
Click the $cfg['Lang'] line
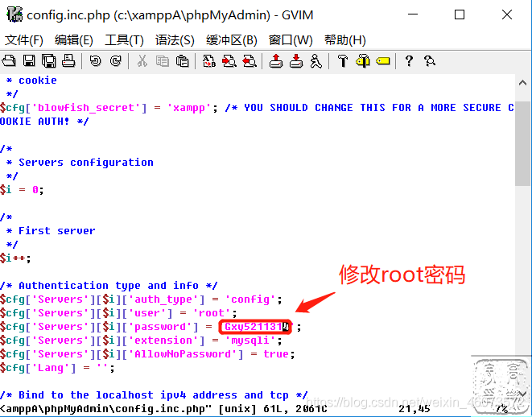point(57,368)
